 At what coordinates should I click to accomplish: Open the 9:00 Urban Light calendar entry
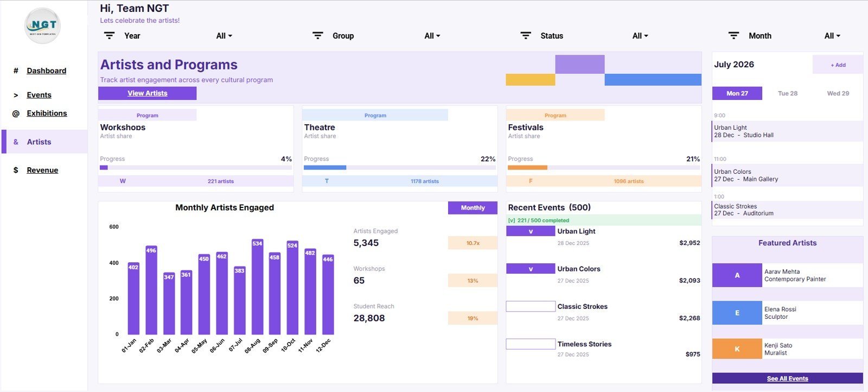tap(787, 131)
